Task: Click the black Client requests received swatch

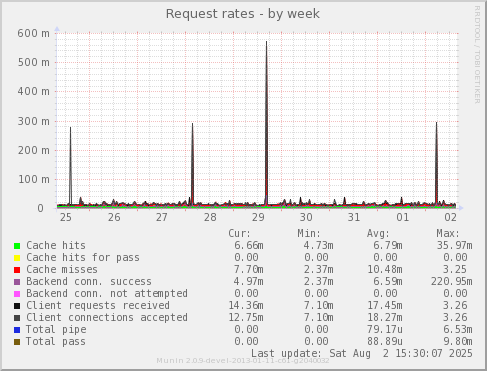Action: (x=17, y=306)
